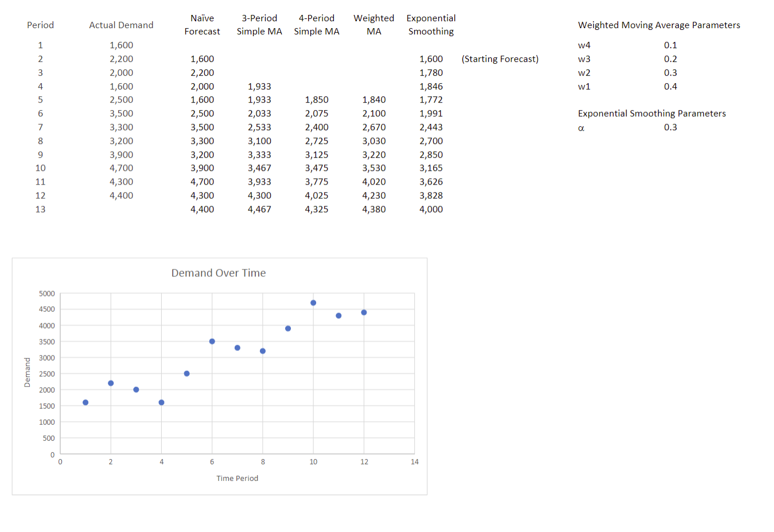This screenshot has height=532, width=774.
Task: Select the "Exponential Smoothing" column header
Action: pos(431,25)
